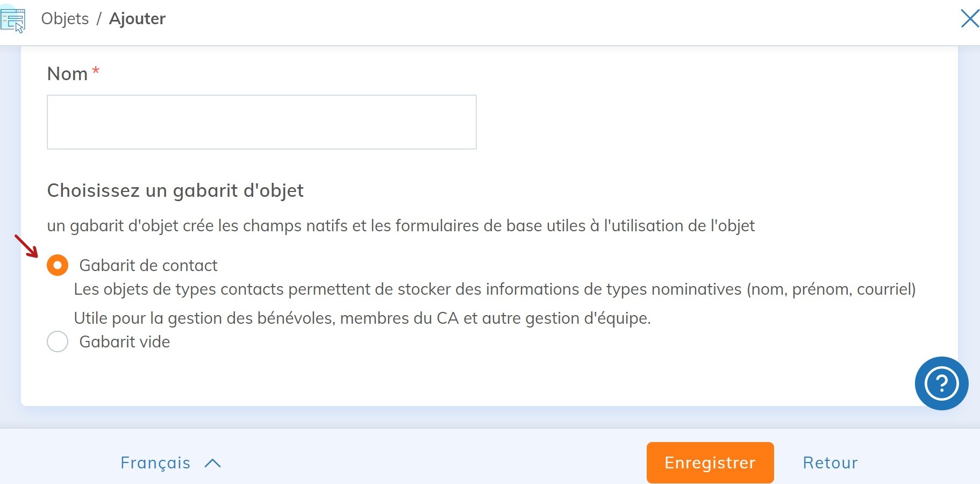
Task: Click the Objets module icon in header
Action: [x=13, y=20]
